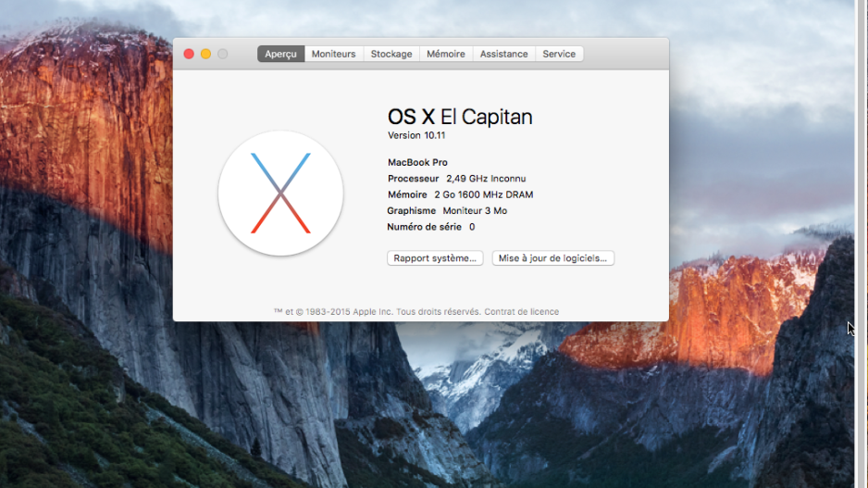The height and width of the screenshot is (488, 868).
Task: Click Mémoire 2 Go 1600 MHz DRAM
Action: [460, 194]
